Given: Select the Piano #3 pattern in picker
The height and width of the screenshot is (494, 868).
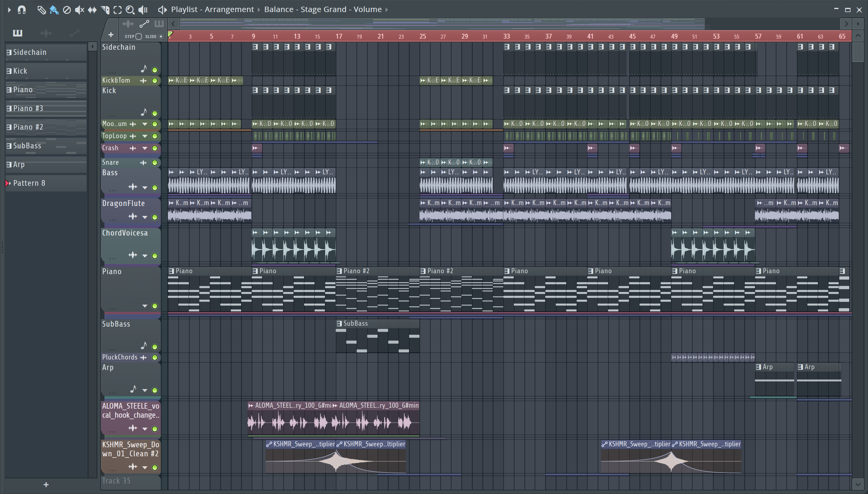Looking at the screenshot, I should (46, 108).
